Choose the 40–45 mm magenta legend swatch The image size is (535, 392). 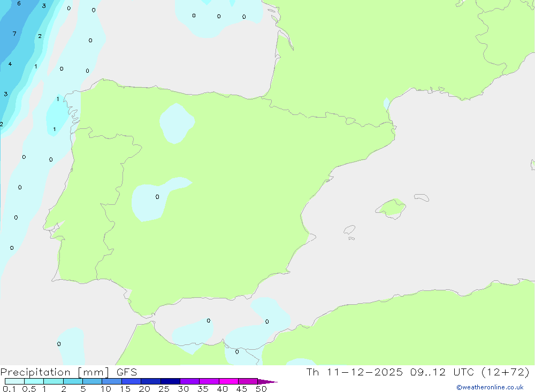tap(228, 381)
